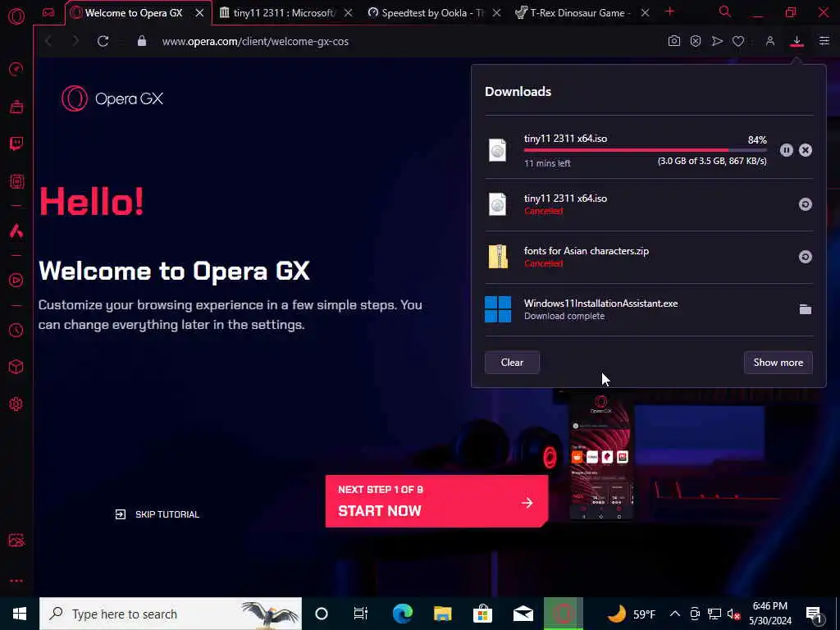Click fonts for Asian characters.zip file name
This screenshot has width=840, height=630.
coord(586,251)
